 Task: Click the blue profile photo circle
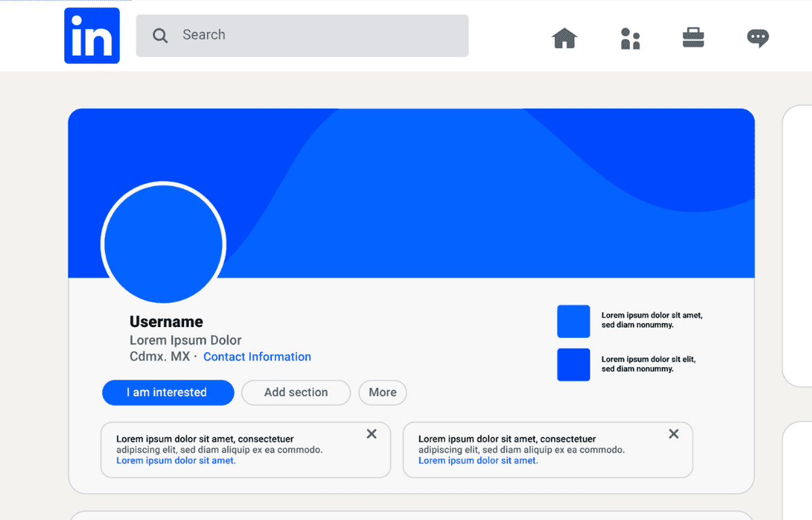point(163,243)
